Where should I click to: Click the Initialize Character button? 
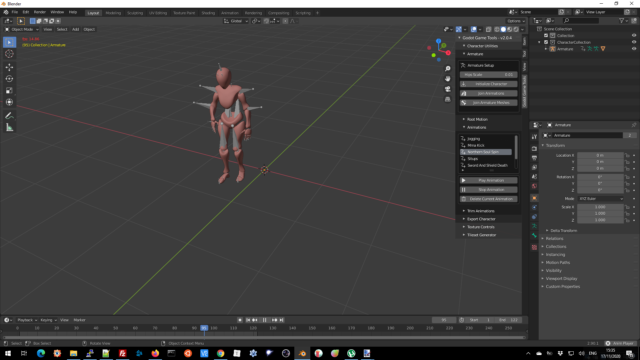pos(488,84)
